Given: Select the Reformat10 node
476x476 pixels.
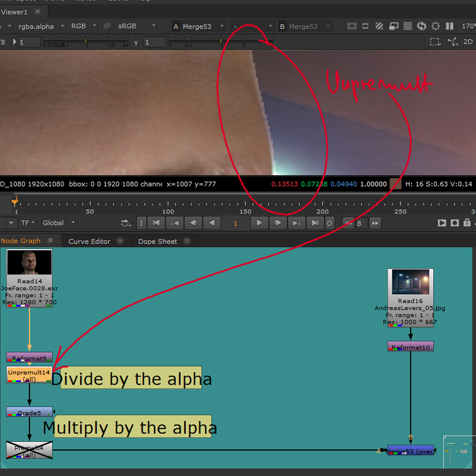Looking at the screenshot, I should pos(410,346).
